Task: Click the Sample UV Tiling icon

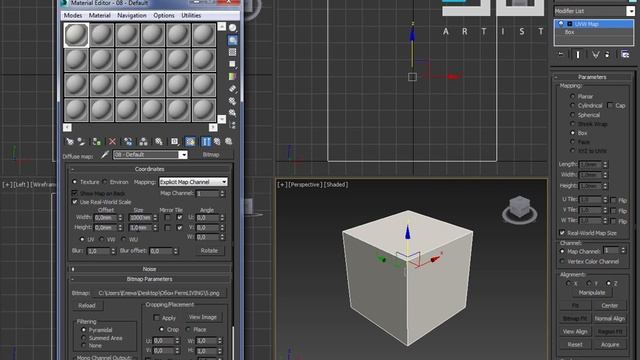Action: [x=233, y=64]
